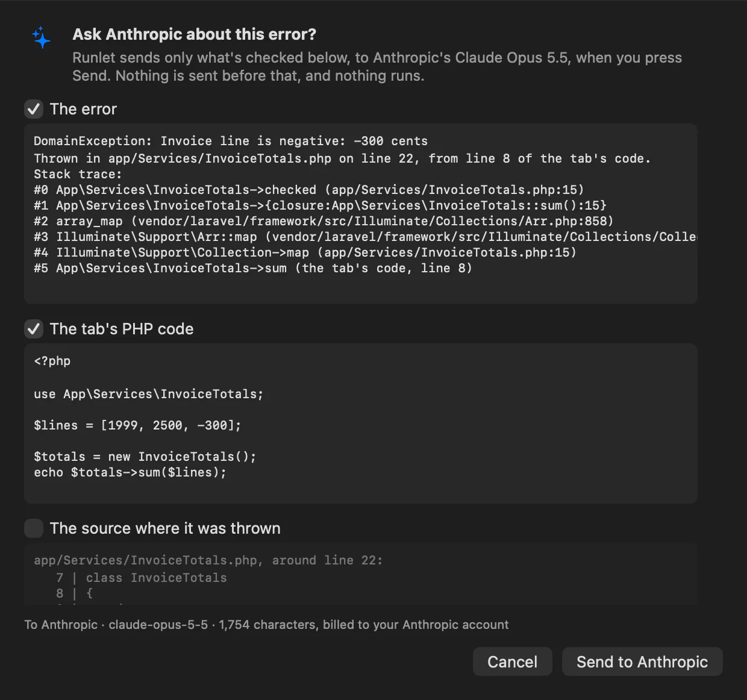Image resolution: width=747 pixels, height=700 pixels.
Task: Enable "The source where it was thrown" checkbox
Action: [34, 528]
